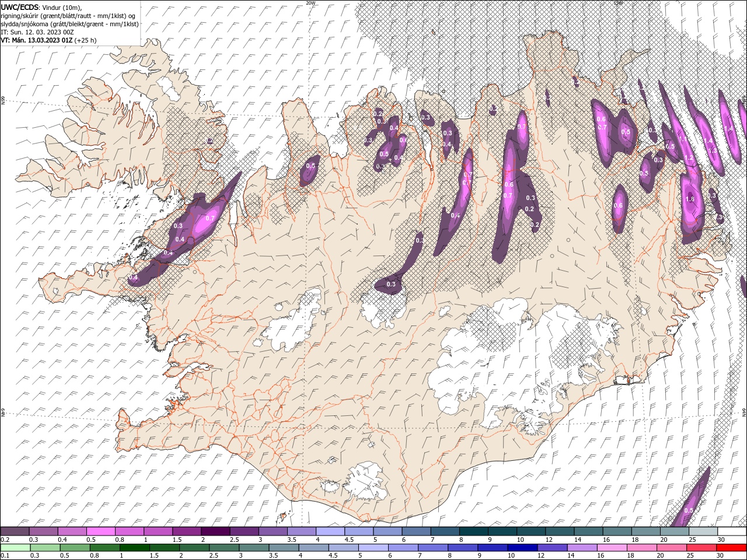Select the slate blue 6 swatch in top legend row
The width and height of the screenshot is (747, 560).
pyautogui.click(x=417, y=531)
